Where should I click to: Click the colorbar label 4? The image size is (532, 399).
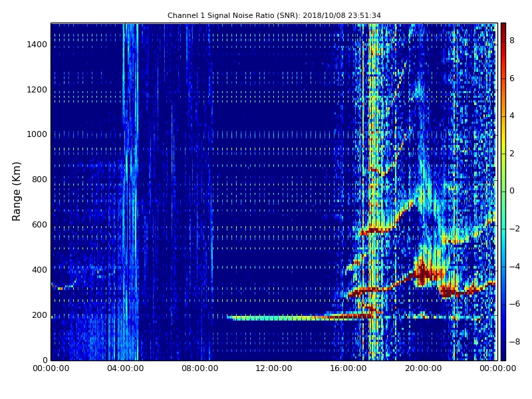512,116
